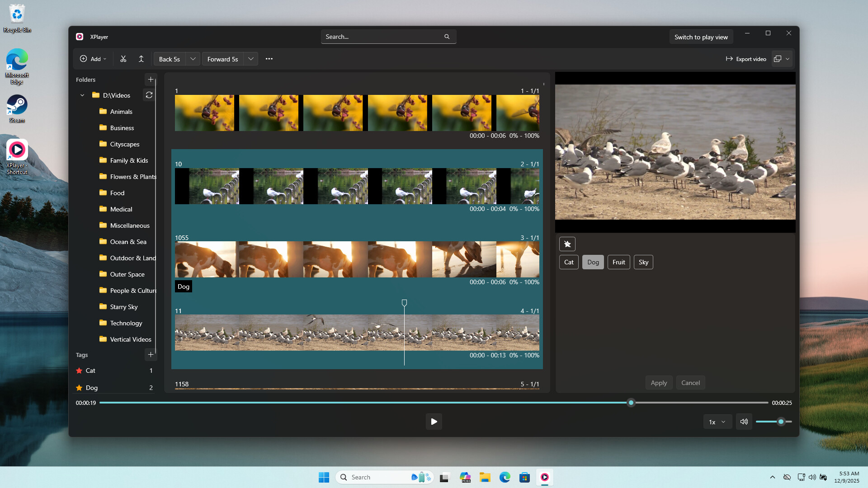Image resolution: width=868 pixels, height=488 pixels.
Task: Click the Export video button
Action: click(x=746, y=59)
